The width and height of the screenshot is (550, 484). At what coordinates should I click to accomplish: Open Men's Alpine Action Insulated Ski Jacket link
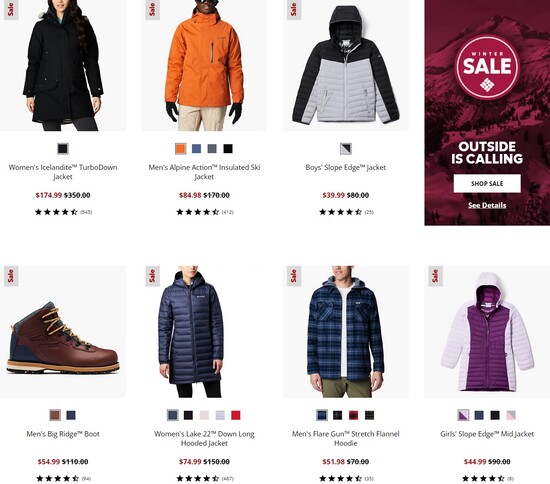pos(204,172)
